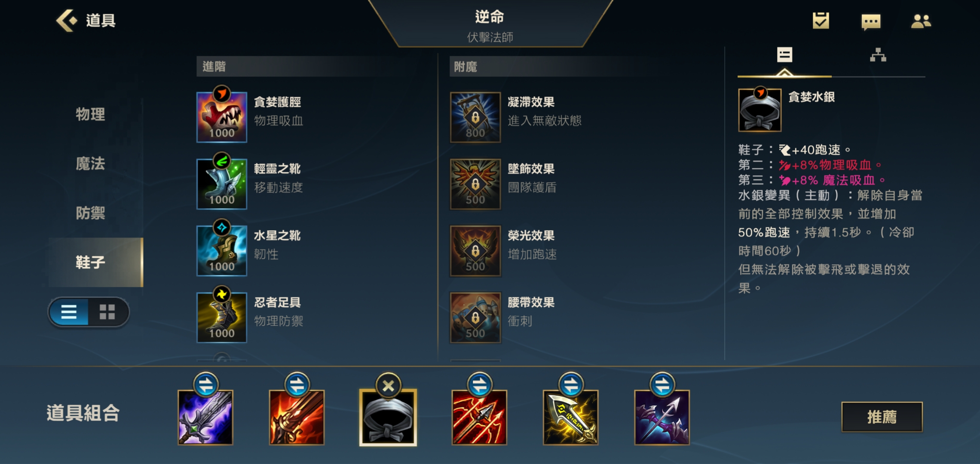Choose the 榮光效果 enchant icon
The height and width of the screenshot is (464, 980).
(475, 250)
